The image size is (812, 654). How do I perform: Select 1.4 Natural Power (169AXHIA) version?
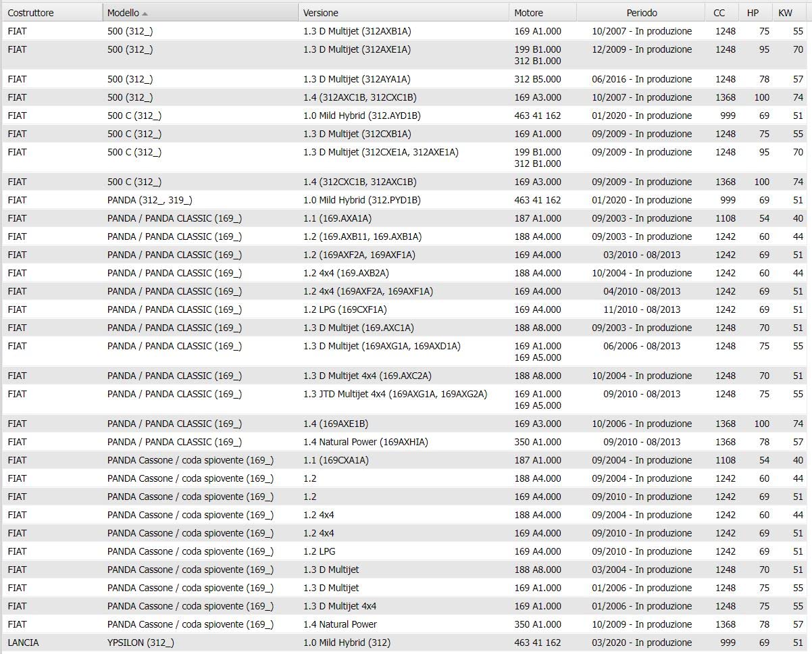point(365,442)
